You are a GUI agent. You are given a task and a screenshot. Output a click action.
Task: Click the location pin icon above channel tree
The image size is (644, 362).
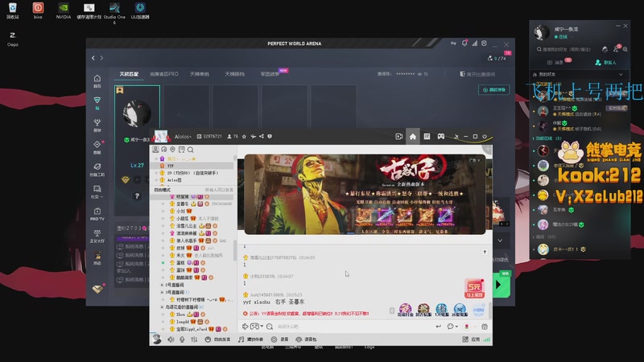tap(172, 150)
